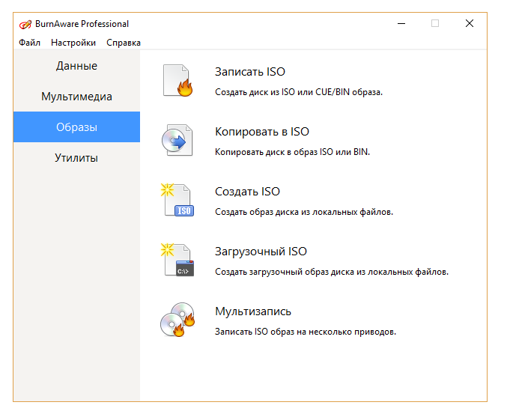
Task: Launch the Записать ISO tool title
Action: (250, 72)
